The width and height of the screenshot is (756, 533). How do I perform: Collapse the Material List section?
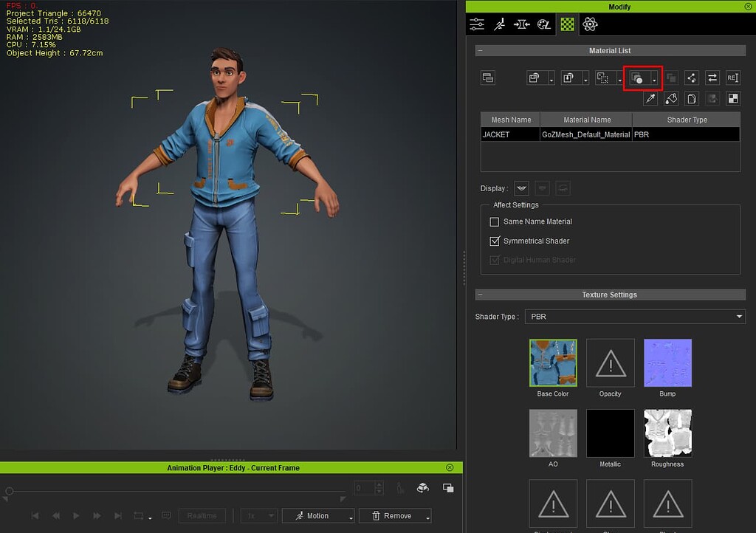point(480,51)
